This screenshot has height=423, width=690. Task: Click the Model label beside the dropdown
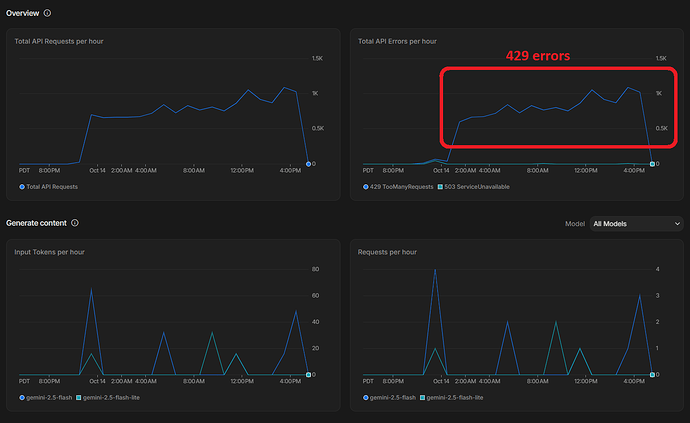pos(575,224)
